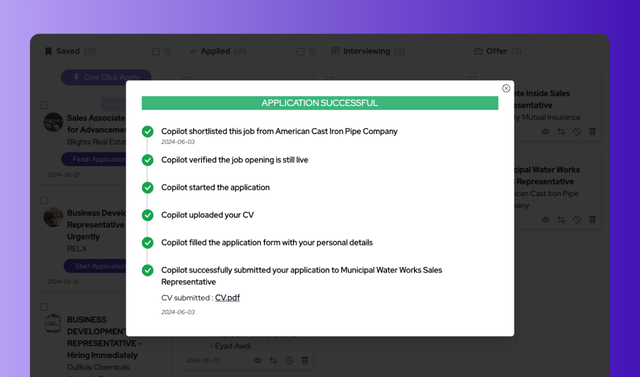
Task: Close the Application Successful dialog
Action: [x=506, y=88]
